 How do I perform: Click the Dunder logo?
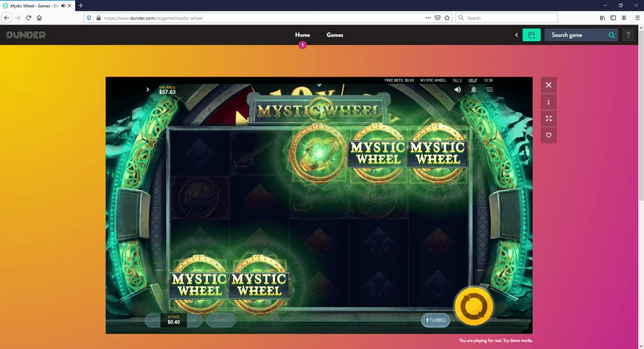click(x=26, y=35)
